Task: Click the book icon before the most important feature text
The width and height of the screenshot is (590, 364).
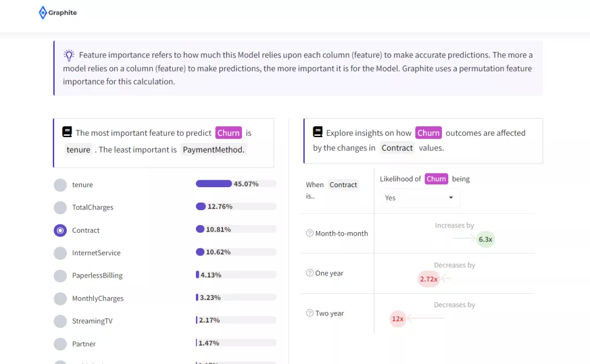Action: (x=66, y=131)
